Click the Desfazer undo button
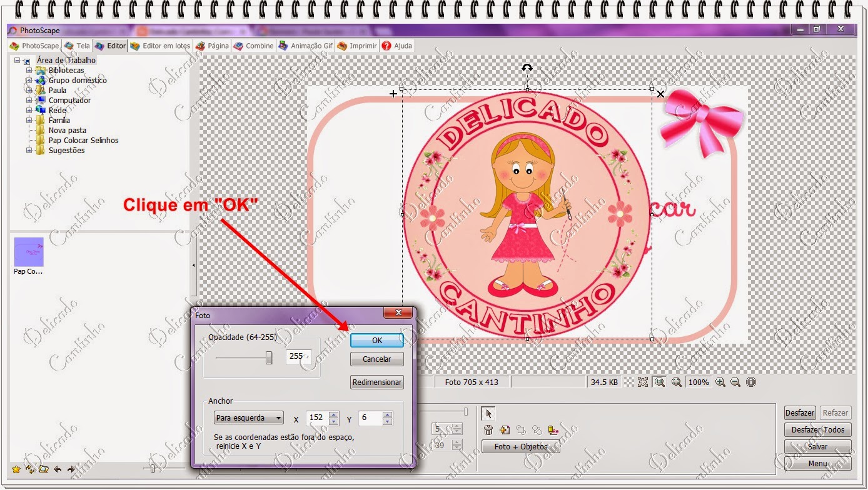868x490 pixels. (x=800, y=412)
